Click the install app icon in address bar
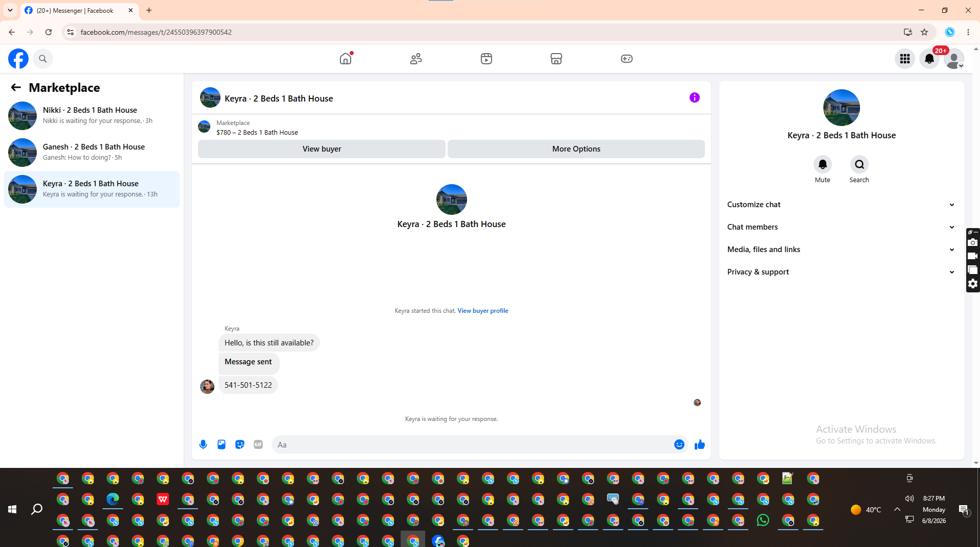980x547 pixels. [908, 32]
